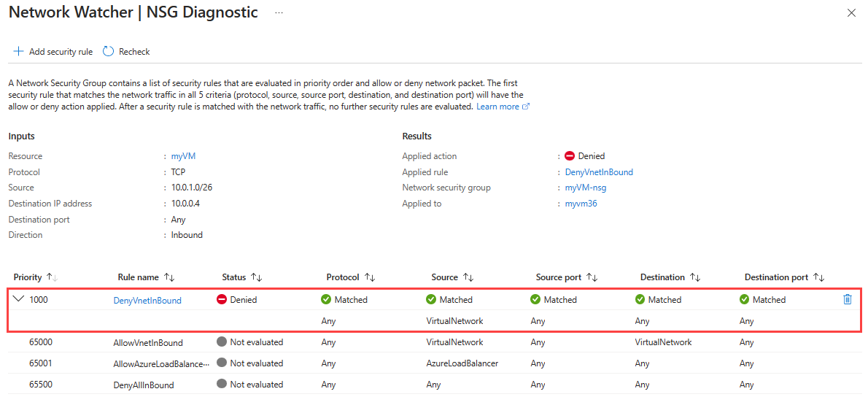
Task: Collapse the priority 1000 rule row
Action: [19, 299]
